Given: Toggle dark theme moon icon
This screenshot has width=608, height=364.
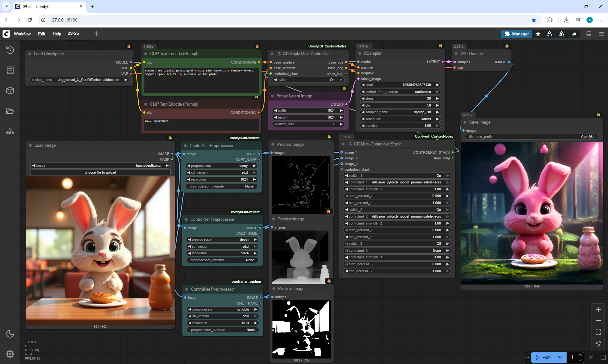Looking at the screenshot, I should pyautogui.click(x=10, y=334).
